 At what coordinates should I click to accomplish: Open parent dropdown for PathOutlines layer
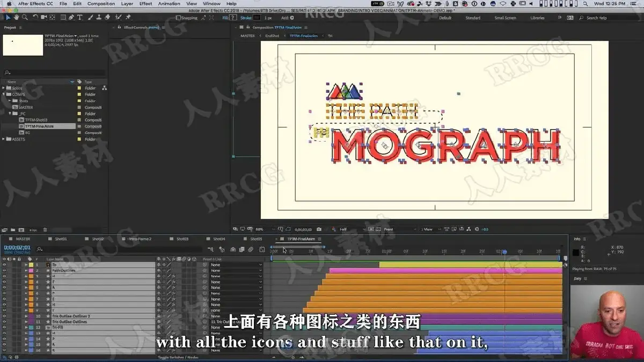click(x=236, y=270)
